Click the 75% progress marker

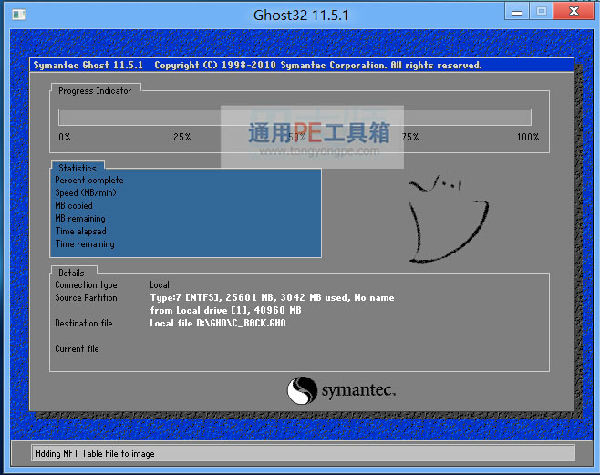411,137
